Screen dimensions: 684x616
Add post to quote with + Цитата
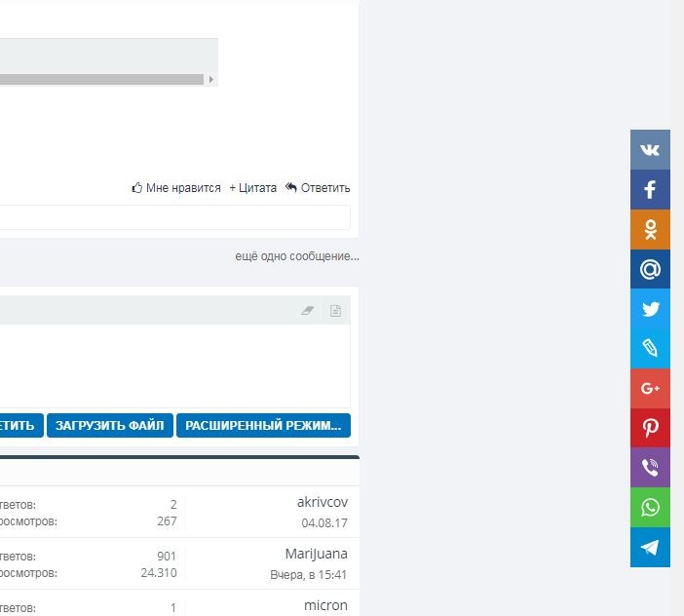[x=253, y=188]
